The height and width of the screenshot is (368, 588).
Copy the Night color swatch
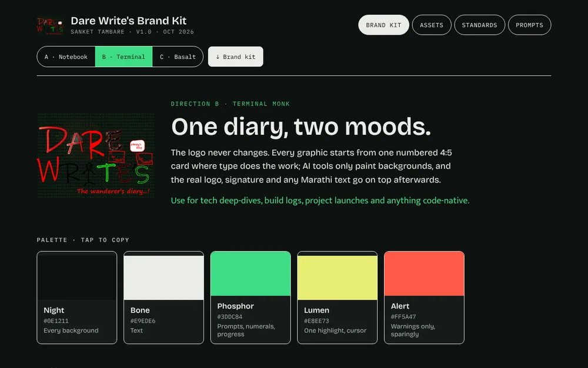77,297
